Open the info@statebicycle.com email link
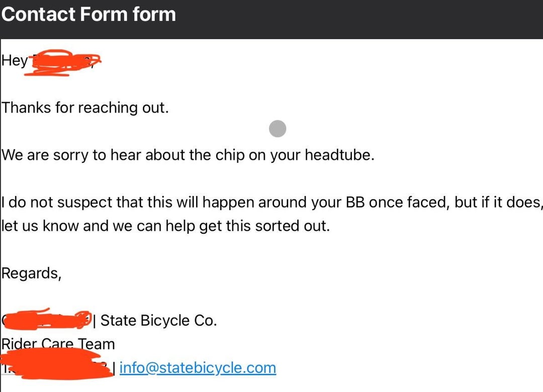 (x=198, y=368)
